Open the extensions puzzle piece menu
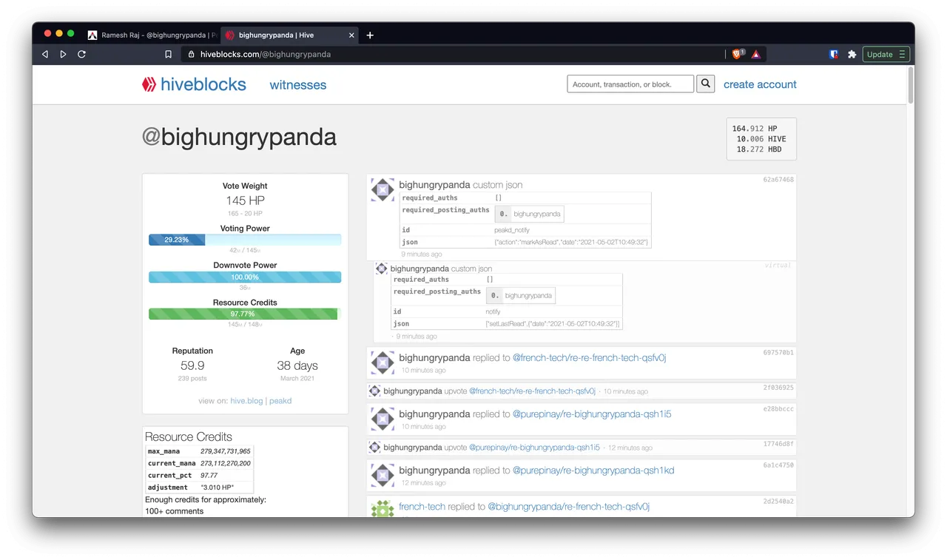947x560 pixels. [852, 54]
